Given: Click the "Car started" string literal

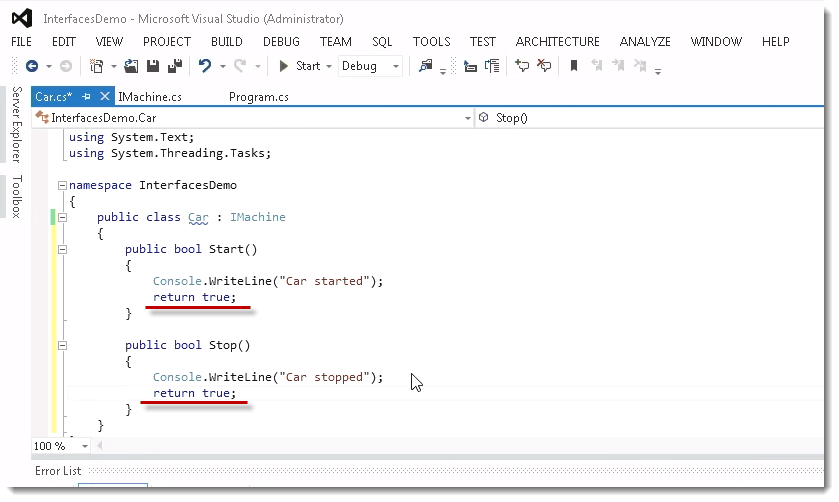Looking at the screenshot, I should click(324, 282).
